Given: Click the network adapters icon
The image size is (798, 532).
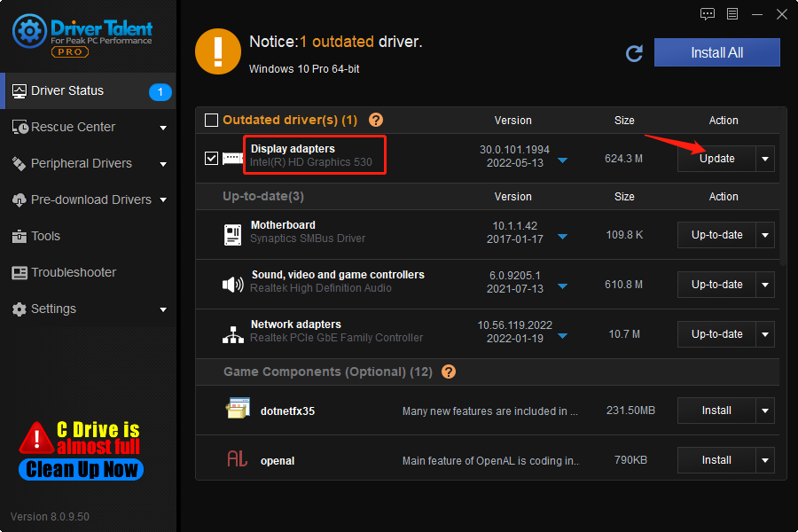Looking at the screenshot, I should pos(232,334).
